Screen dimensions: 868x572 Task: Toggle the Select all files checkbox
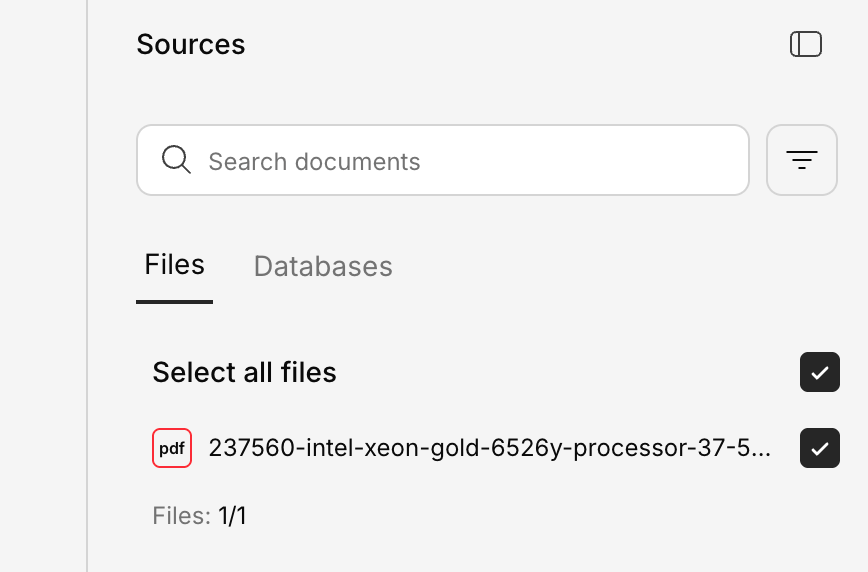(819, 372)
